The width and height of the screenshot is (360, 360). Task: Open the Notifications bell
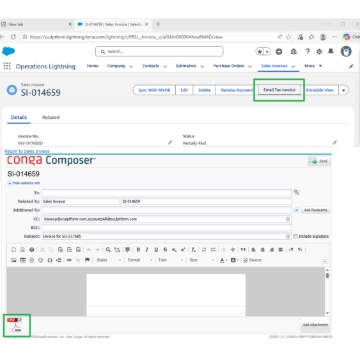click(x=331, y=52)
